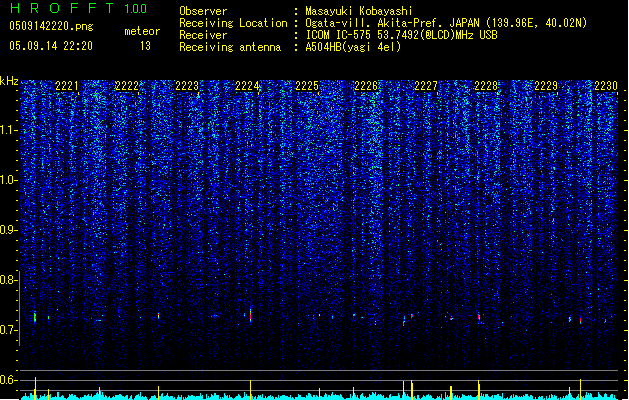The height and width of the screenshot is (400, 629).
Task: Click the first meteor echo before 2221
Action: pos(35,317)
